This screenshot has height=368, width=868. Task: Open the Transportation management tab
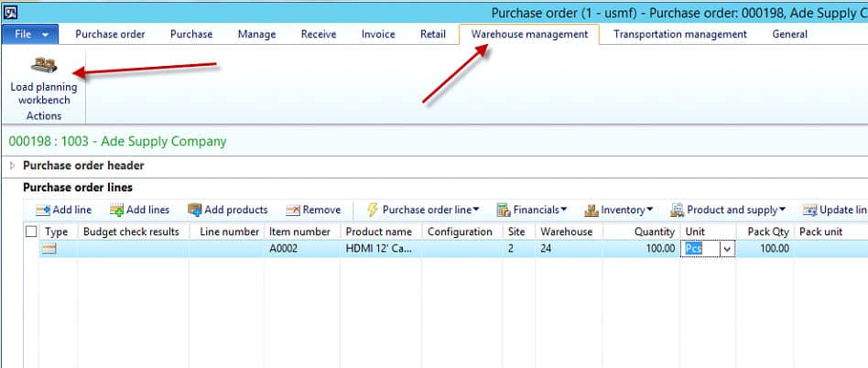[680, 34]
